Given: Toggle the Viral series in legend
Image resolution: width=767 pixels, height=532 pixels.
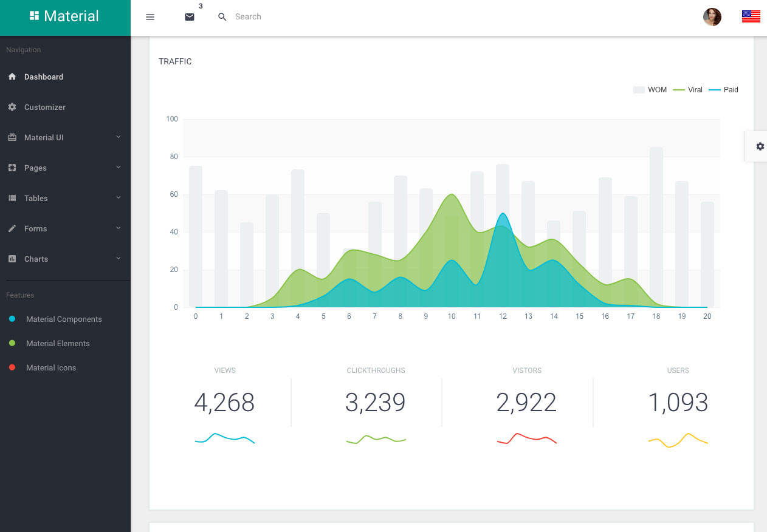Looking at the screenshot, I should point(687,90).
